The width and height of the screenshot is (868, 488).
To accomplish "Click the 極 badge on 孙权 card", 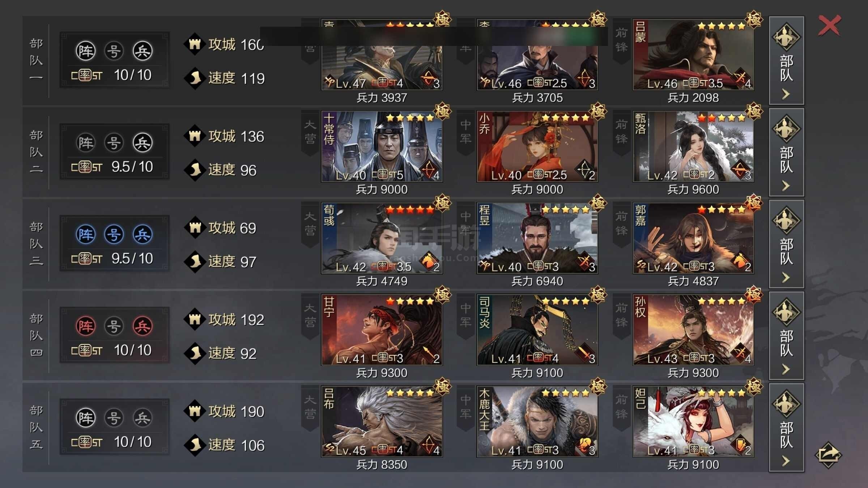I will tap(754, 295).
